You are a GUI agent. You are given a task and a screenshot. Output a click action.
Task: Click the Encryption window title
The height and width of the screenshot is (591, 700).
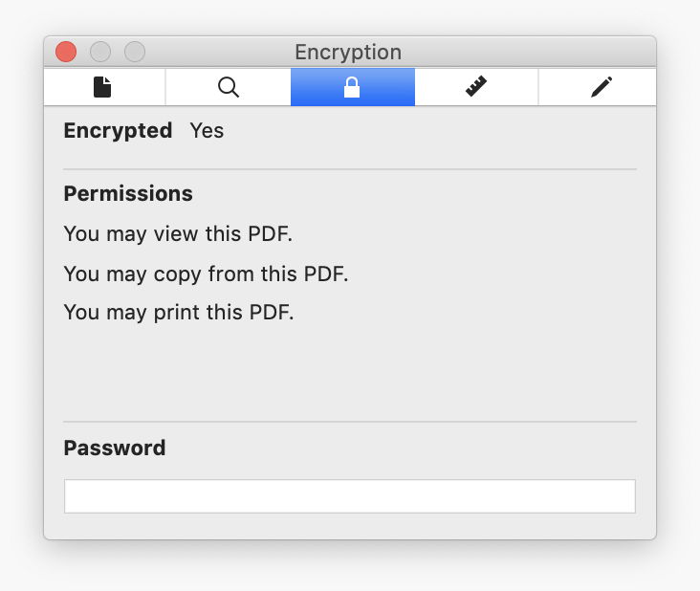pos(348,52)
